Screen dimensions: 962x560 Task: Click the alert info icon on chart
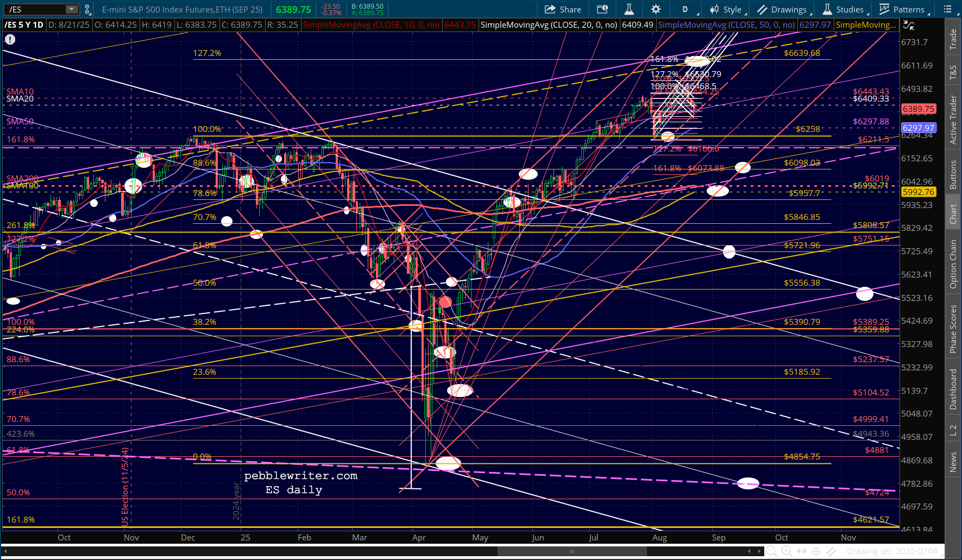tap(10, 40)
